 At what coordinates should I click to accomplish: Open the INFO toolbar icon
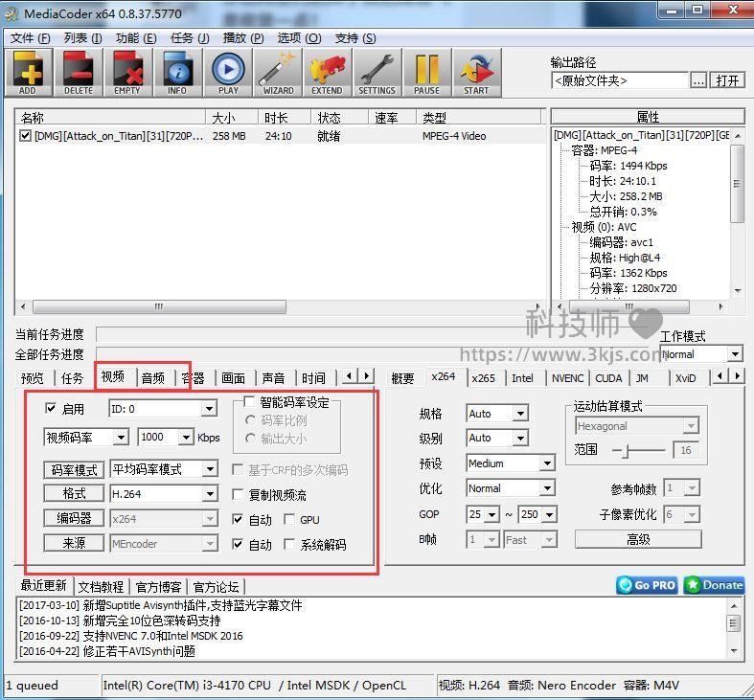pyautogui.click(x=178, y=73)
